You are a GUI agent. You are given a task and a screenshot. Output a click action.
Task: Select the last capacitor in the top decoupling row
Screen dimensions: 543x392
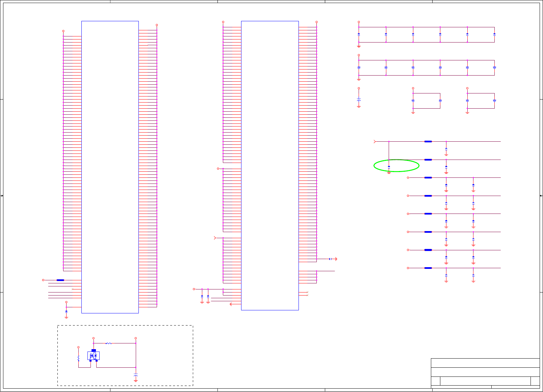click(x=494, y=34)
